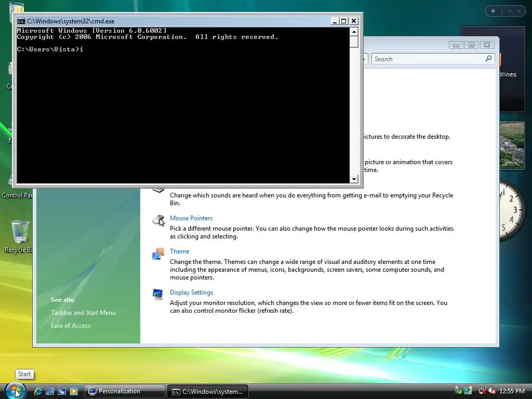This screenshot has height=399, width=532.
Task: Add a gadget with the sidebar plus button
Action: pos(493,11)
